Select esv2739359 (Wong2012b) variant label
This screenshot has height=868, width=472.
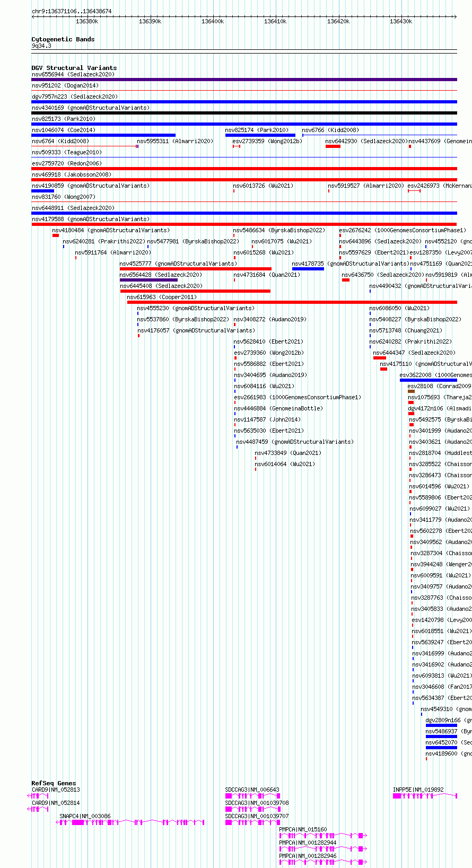[x=267, y=141]
